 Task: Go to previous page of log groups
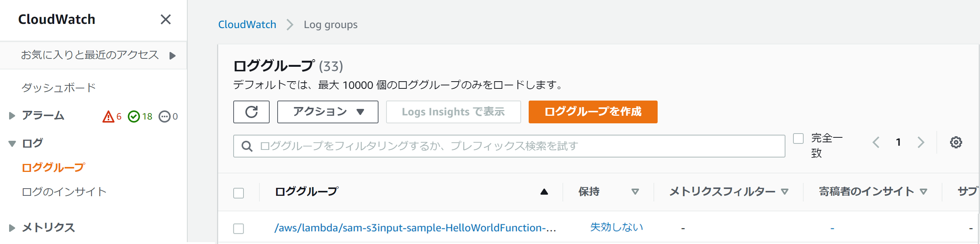tap(876, 142)
